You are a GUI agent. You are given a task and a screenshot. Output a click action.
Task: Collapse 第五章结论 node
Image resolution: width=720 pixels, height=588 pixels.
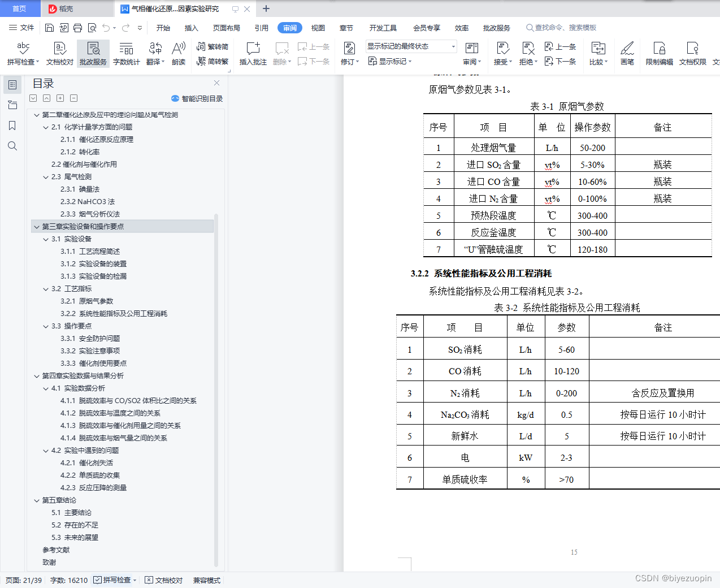tap(37, 500)
